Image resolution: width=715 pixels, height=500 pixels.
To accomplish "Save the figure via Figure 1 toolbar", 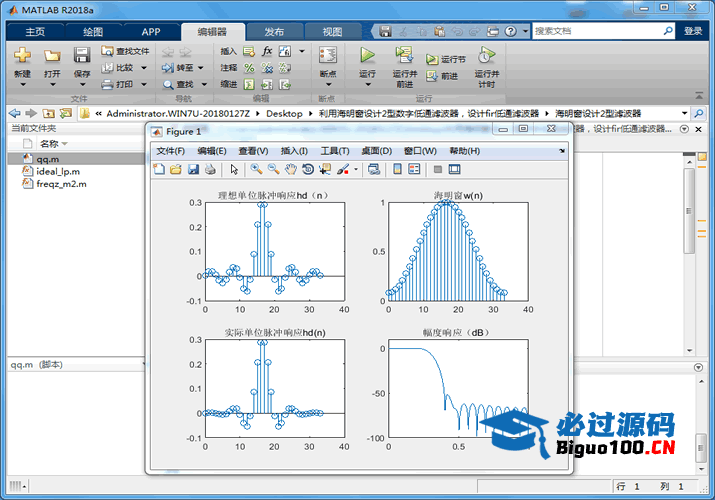I will pyautogui.click(x=193, y=169).
